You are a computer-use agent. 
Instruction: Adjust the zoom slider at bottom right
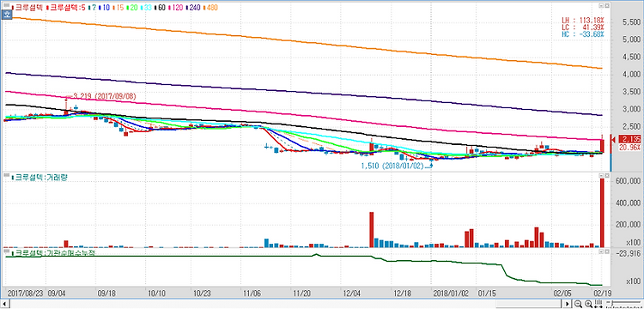(x=623, y=303)
